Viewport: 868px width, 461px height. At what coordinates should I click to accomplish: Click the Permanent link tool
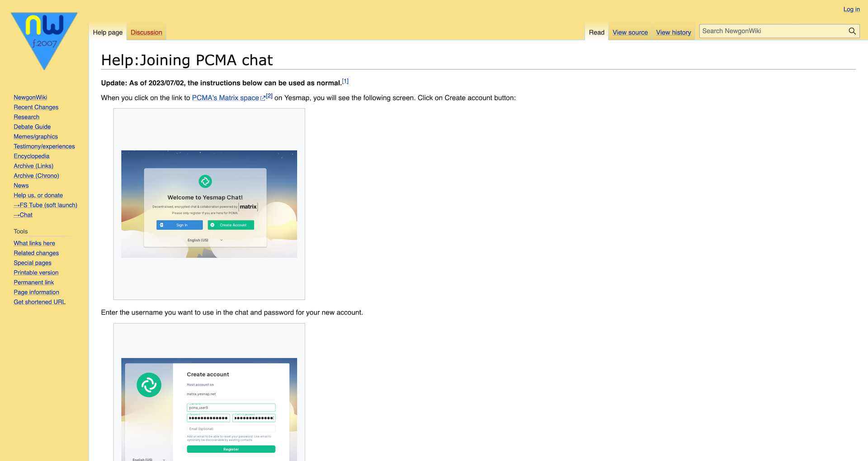coord(34,282)
